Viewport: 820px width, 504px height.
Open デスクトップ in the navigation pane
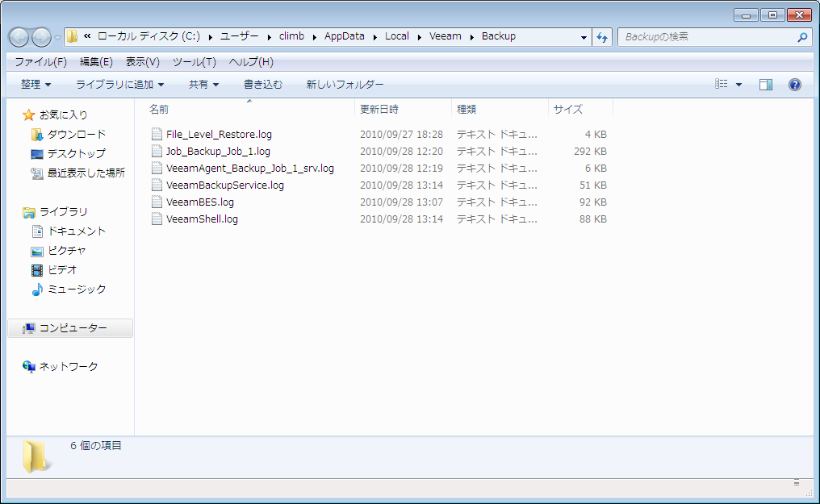77,153
